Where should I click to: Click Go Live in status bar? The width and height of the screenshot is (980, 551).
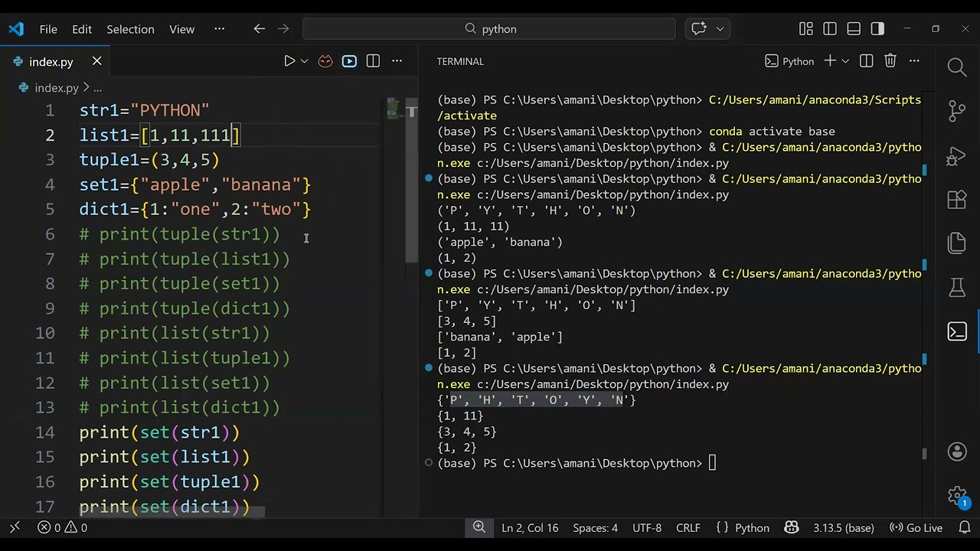[x=916, y=527]
